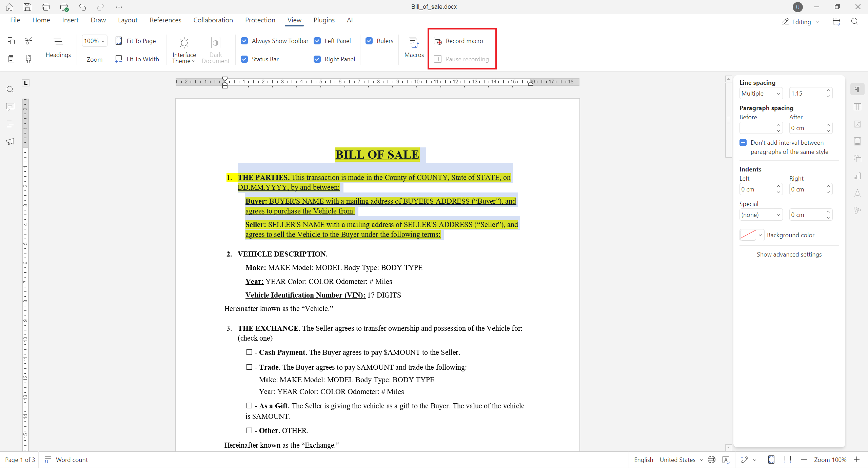Disable the Status Bar checkbox
868x468 pixels.
coord(244,59)
